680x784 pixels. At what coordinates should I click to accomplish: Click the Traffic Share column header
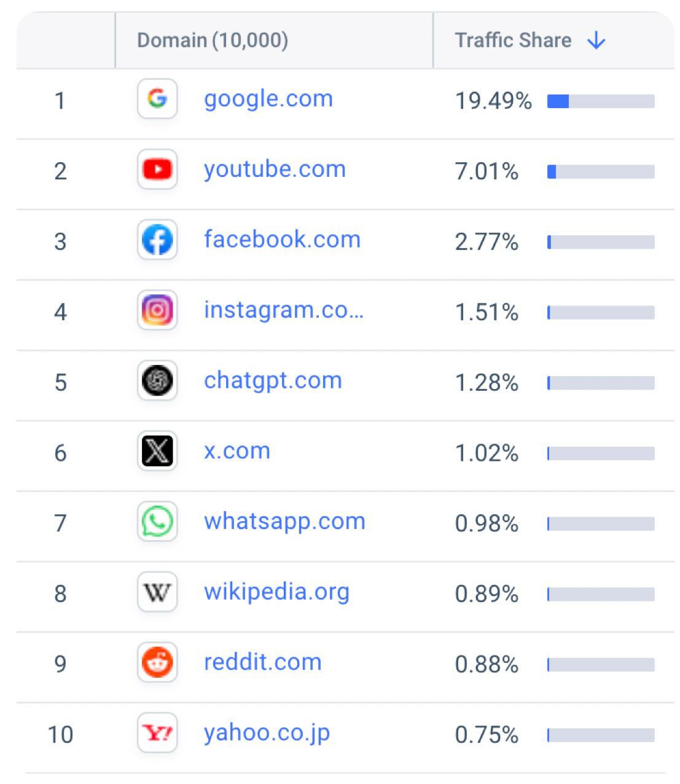[513, 41]
